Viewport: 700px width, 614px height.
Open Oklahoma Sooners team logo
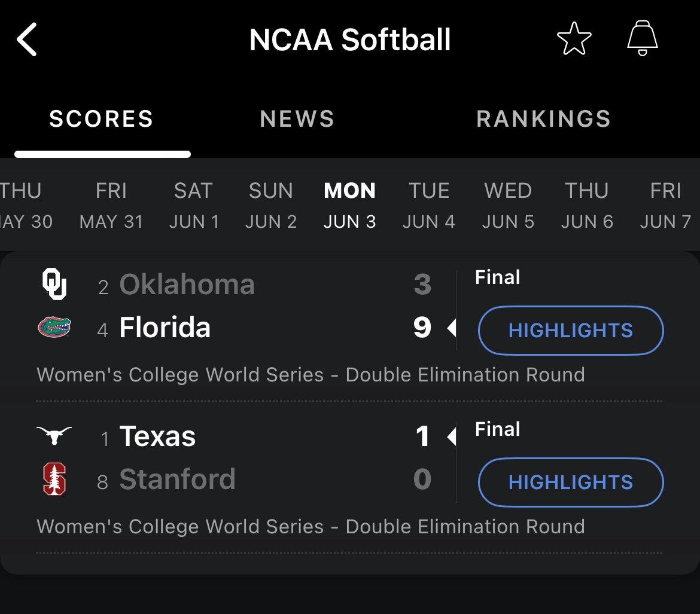pos(54,284)
